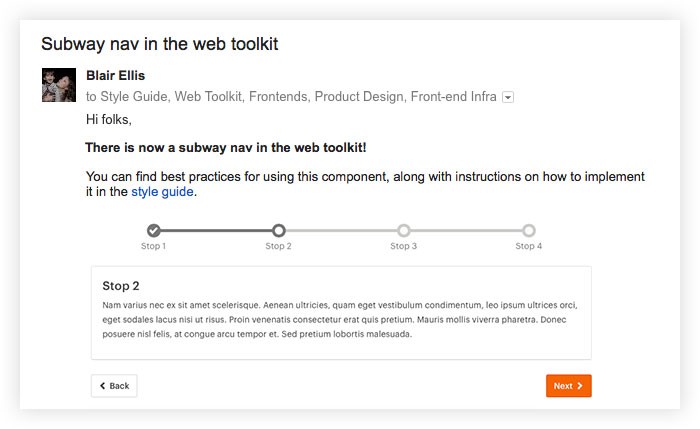Click the grey line between Stop 3 and 4
The height and width of the screenshot is (429, 700).
point(466,230)
